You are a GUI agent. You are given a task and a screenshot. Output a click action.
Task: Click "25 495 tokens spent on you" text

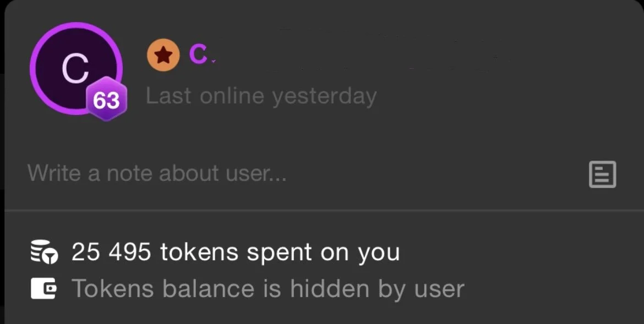236,252
